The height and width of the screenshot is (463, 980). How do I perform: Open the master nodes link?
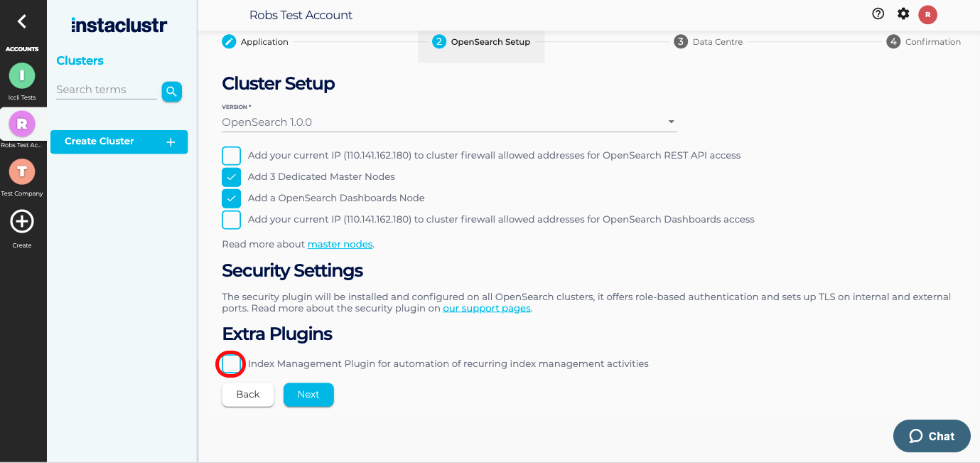[x=340, y=245]
